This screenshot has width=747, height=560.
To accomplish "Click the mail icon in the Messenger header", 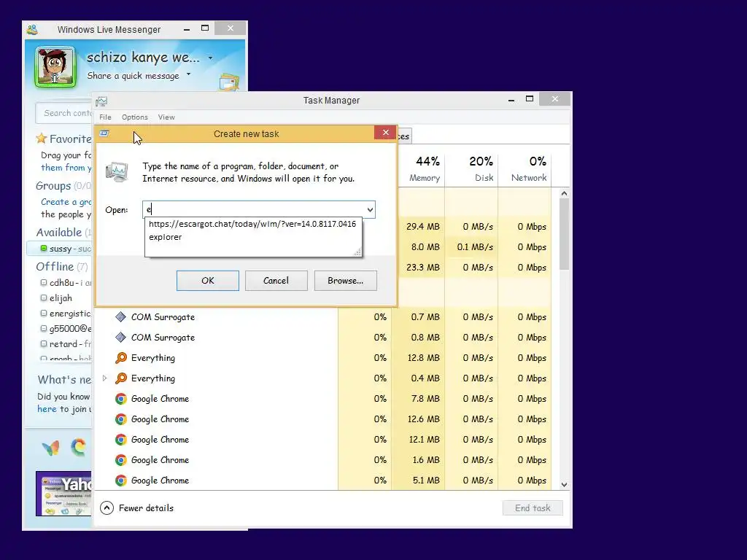I will point(229,82).
